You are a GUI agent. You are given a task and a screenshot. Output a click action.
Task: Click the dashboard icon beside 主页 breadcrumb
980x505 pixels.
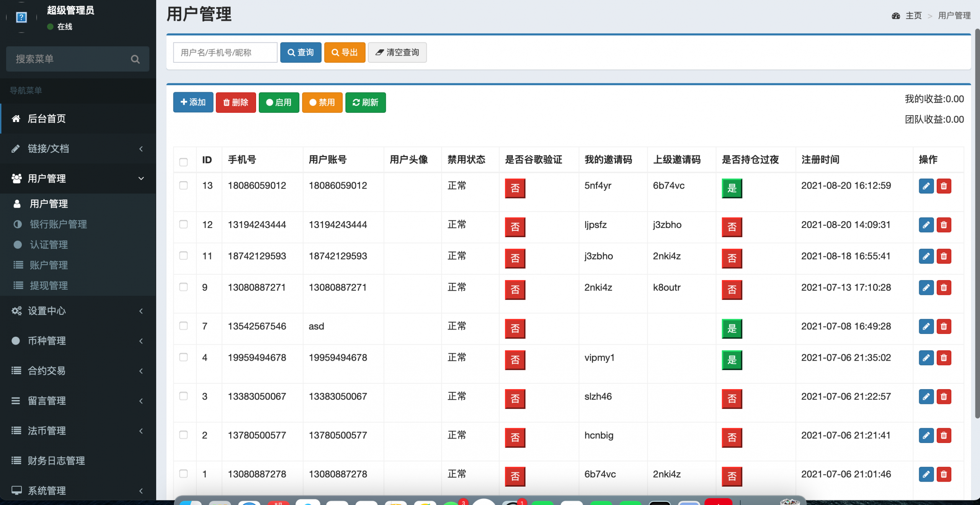pyautogui.click(x=895, y=16)
